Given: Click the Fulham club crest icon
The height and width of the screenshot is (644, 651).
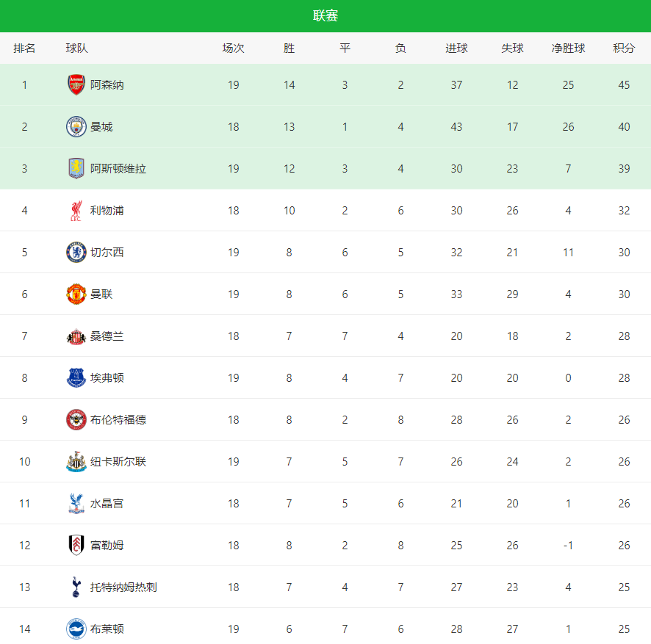Looking at the screenshot, I should [76, 546].
